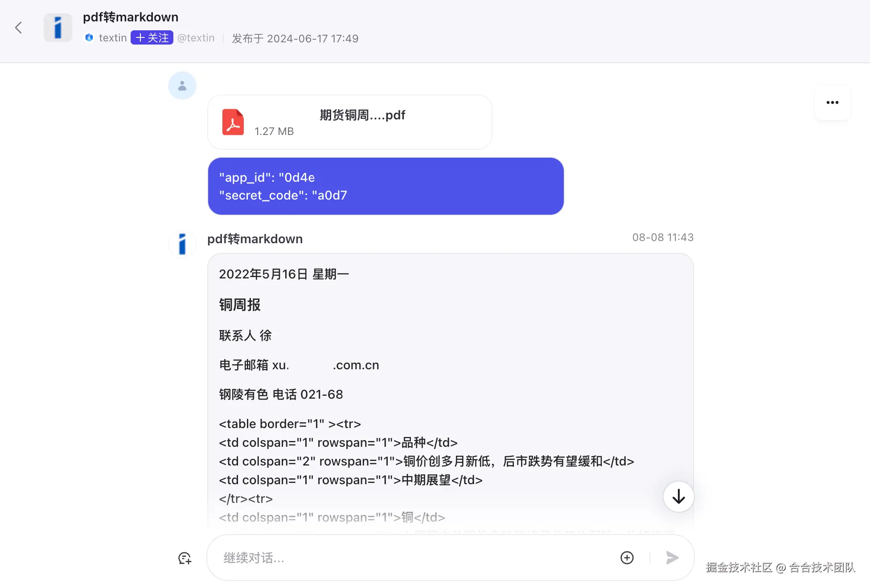
Task: Click the pdf转markdown bot avatar
Action: tap(182, 244)
